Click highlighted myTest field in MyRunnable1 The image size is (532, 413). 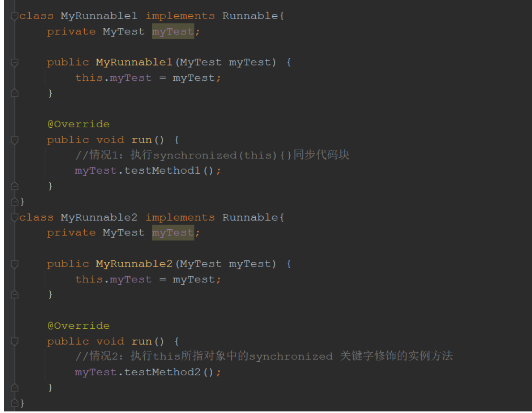click(x=173, y=32)
